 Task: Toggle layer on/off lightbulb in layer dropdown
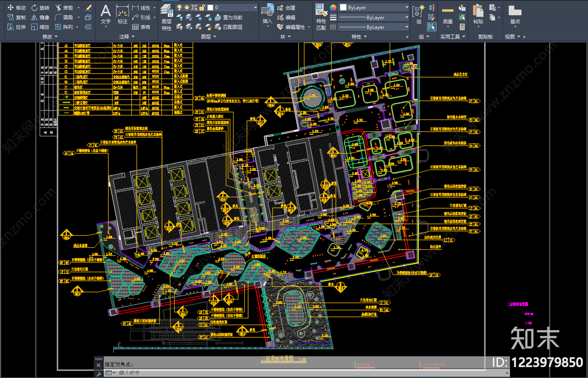click(179, 8)
